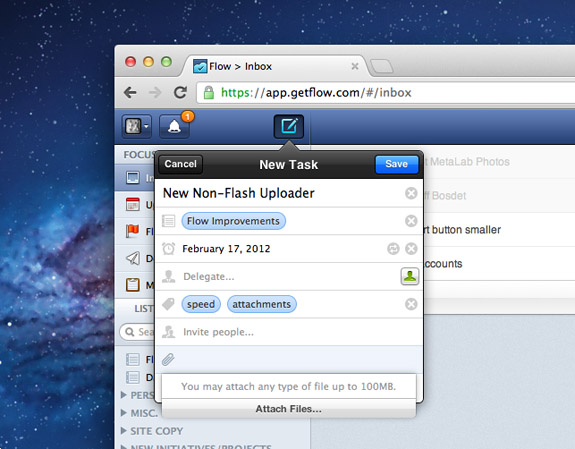Clear the due date field

pos(411,249)
